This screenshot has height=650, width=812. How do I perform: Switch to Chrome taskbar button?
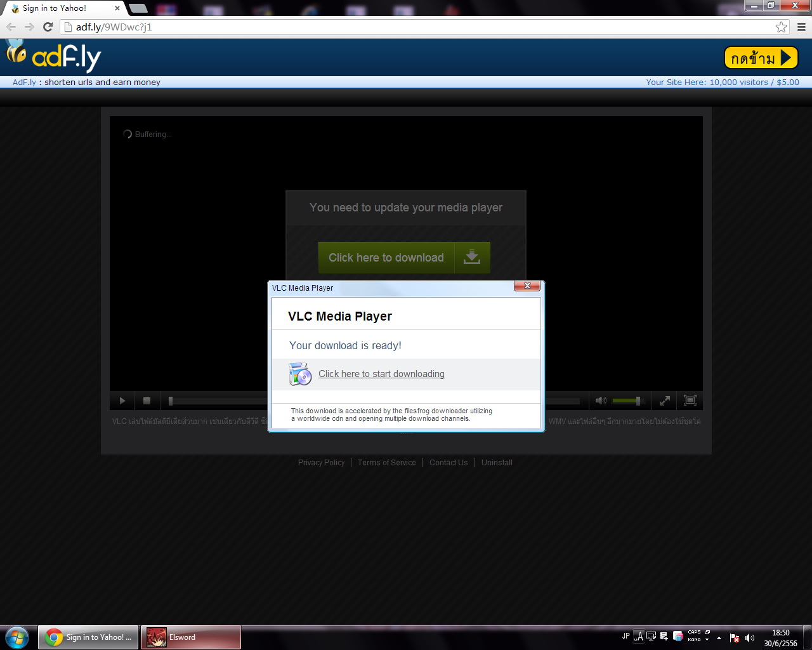[88, 637]
